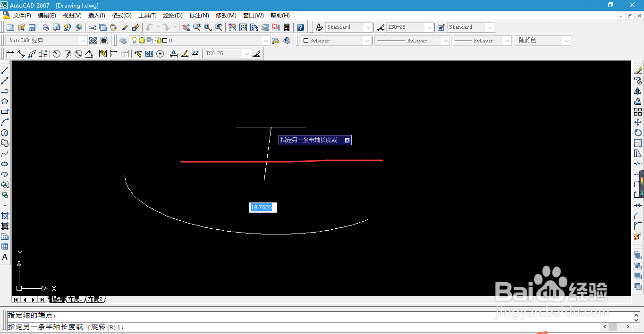The image size is (644, 334).
Task: Switch to the 布局1 tab
Action: tap(75, 299)
